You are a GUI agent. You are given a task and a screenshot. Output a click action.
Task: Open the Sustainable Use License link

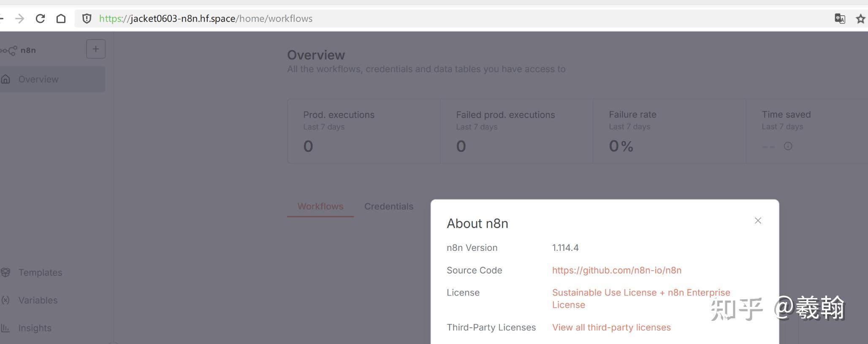click(x=641, y=293)
